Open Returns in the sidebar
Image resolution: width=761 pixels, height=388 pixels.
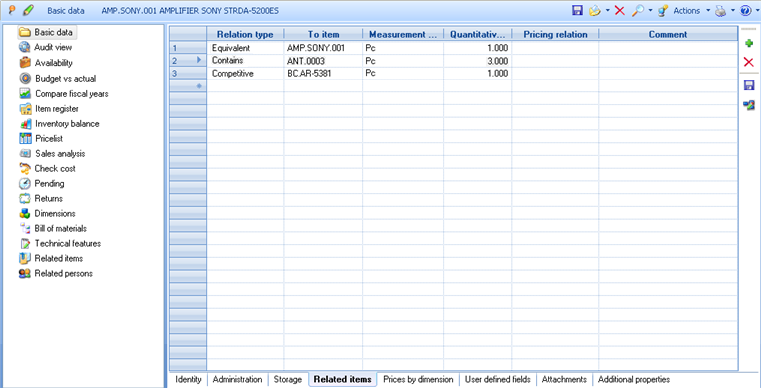tap(49, 199)
